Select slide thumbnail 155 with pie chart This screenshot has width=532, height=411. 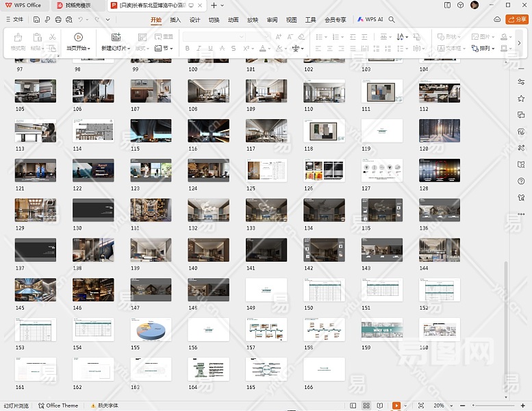151,329
